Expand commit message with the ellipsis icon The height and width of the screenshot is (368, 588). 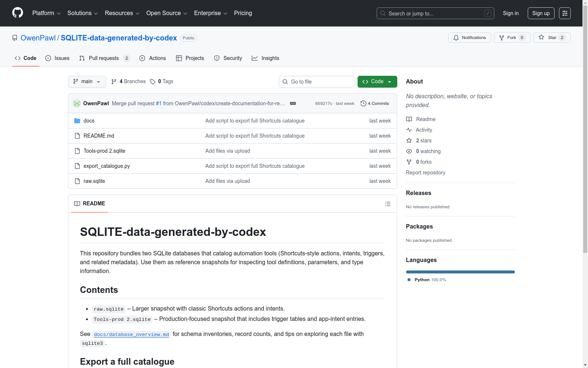click(293, 103)
